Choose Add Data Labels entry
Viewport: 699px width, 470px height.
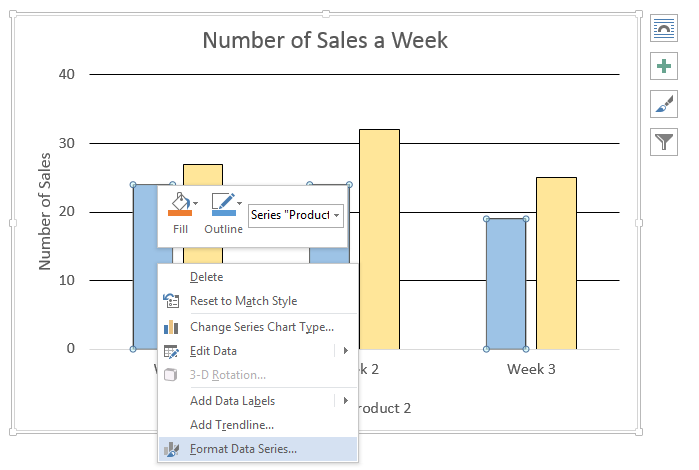pos(258,401)
